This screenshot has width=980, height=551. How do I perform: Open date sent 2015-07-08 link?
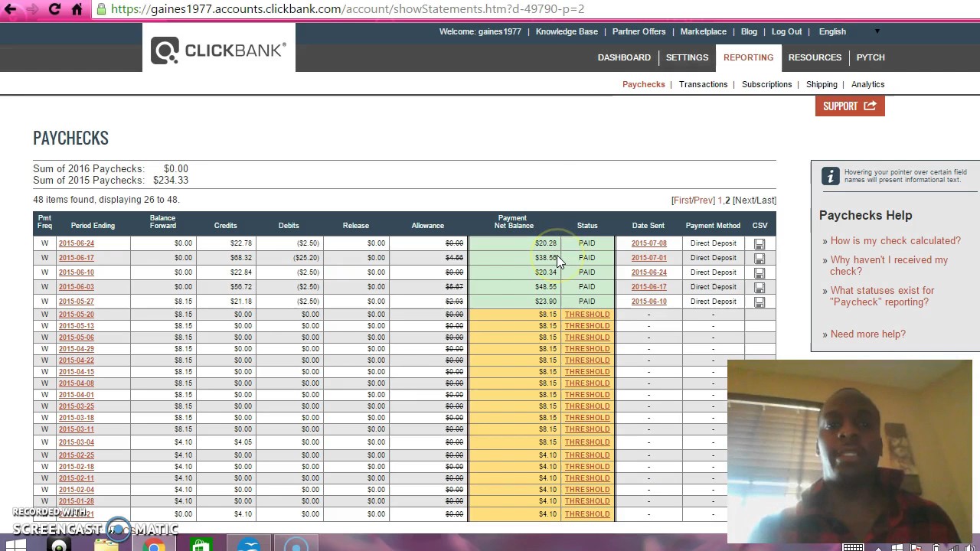648,243
